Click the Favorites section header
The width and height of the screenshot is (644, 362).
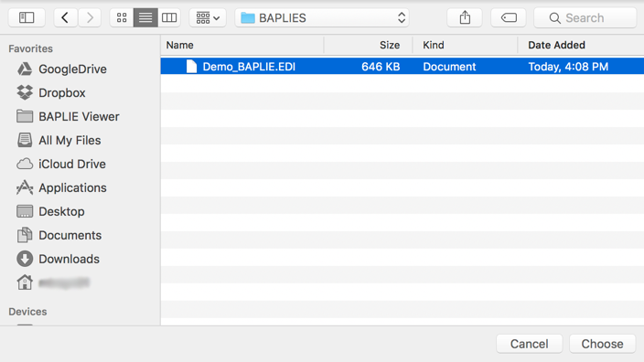coord(31,48)
